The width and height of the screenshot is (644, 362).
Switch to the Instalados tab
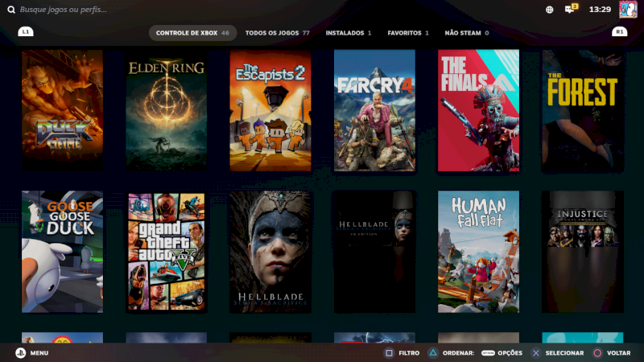click(x=349, y=33)
